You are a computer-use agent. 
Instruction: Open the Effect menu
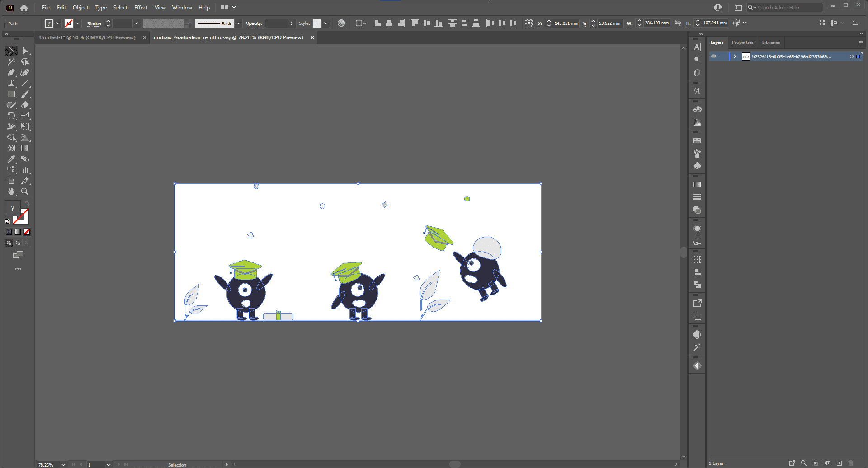pos(141,8)
